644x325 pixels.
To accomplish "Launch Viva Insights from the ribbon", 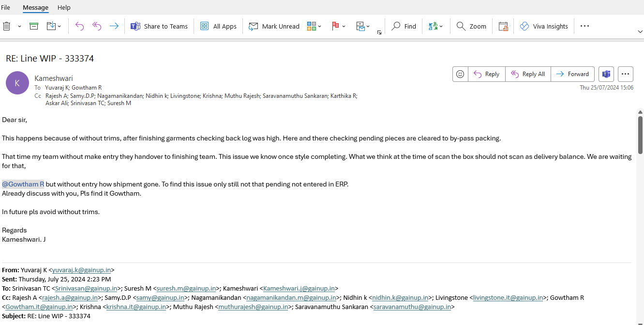I will 544,26.
